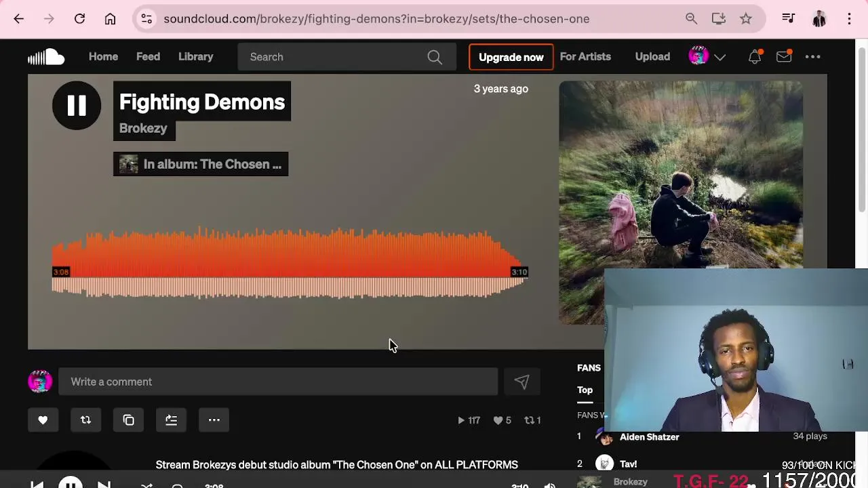Click the install app icon in address bar
This screenshot has height=488, width=868.
coord(719,19)
